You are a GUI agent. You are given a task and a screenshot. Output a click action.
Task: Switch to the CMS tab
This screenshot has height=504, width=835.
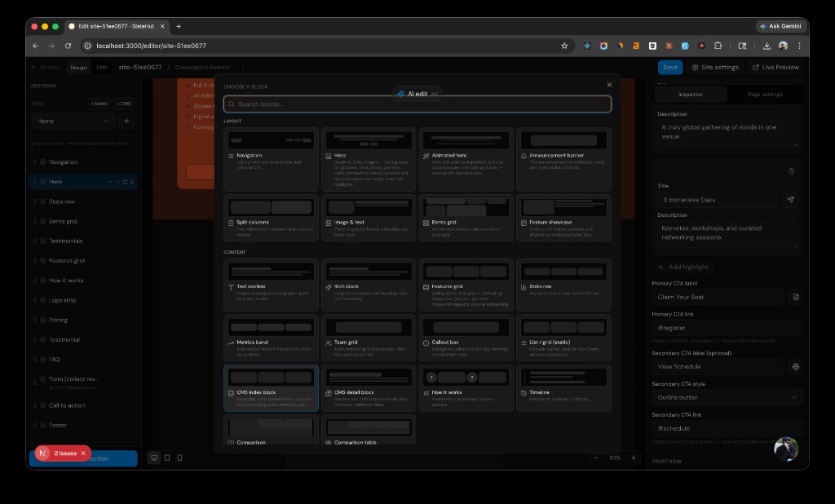[x=102, y=68]
